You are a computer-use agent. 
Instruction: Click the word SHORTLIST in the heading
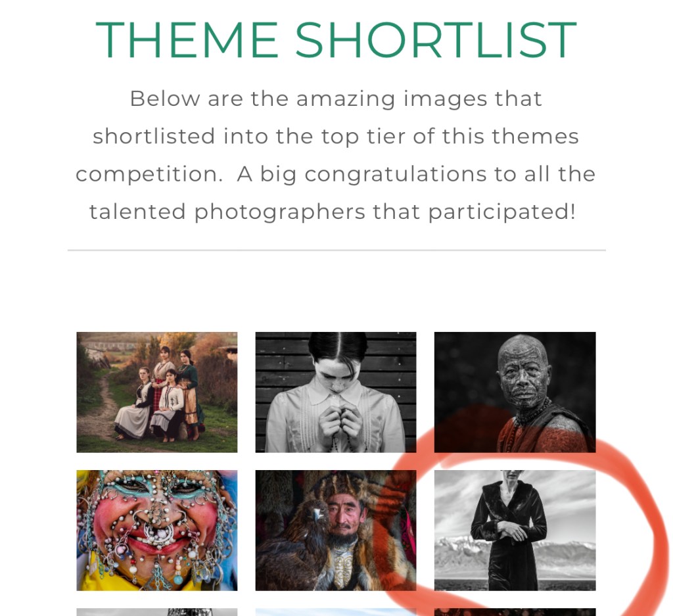(x=436, y=39)
